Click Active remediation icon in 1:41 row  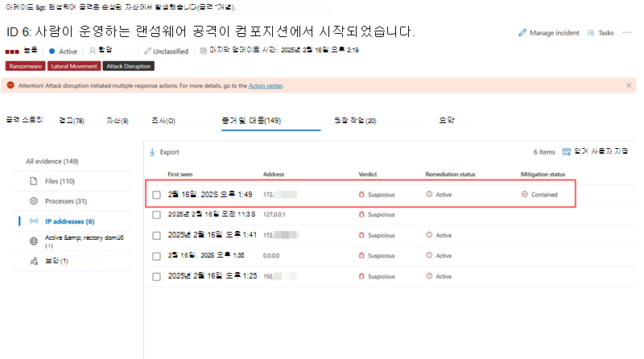click(429, 235)
